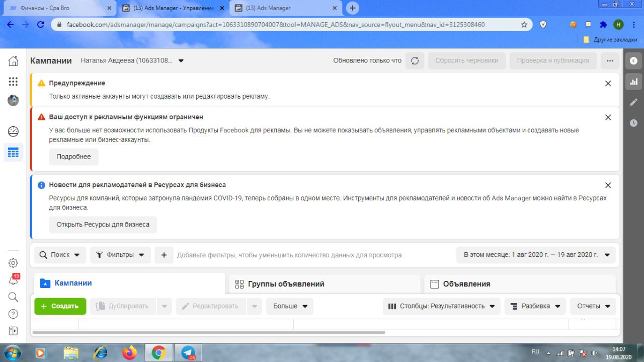Switch to the Кампании tab
Screen dimensions: 644x362
click(129, 283)
